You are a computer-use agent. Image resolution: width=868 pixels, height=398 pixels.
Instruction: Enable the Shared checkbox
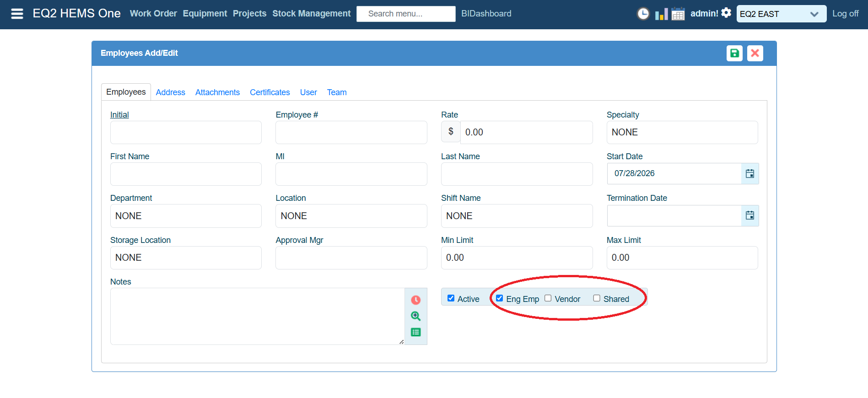click(597, 298)
